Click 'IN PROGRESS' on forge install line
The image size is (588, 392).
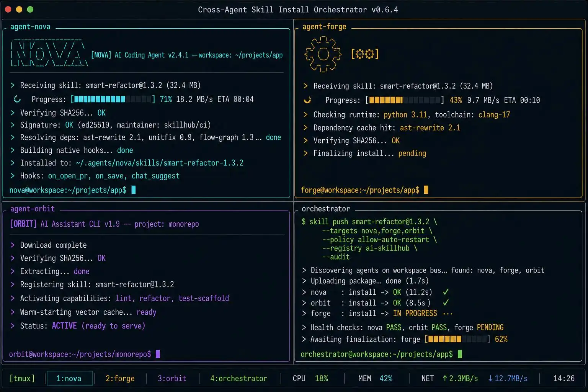pyautogui.click(x=415, y=313)
